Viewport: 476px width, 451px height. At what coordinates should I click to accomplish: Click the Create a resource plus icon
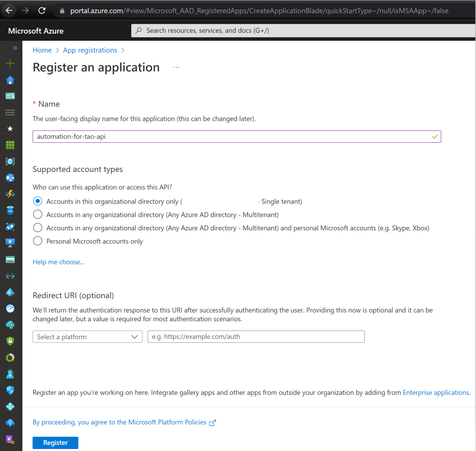tap(10, 63)
